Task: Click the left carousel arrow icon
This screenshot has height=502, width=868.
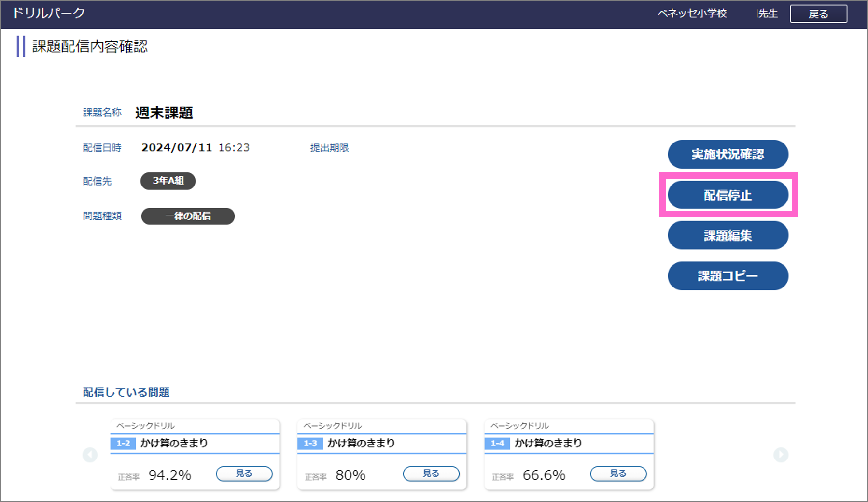Action: (90, 455)
